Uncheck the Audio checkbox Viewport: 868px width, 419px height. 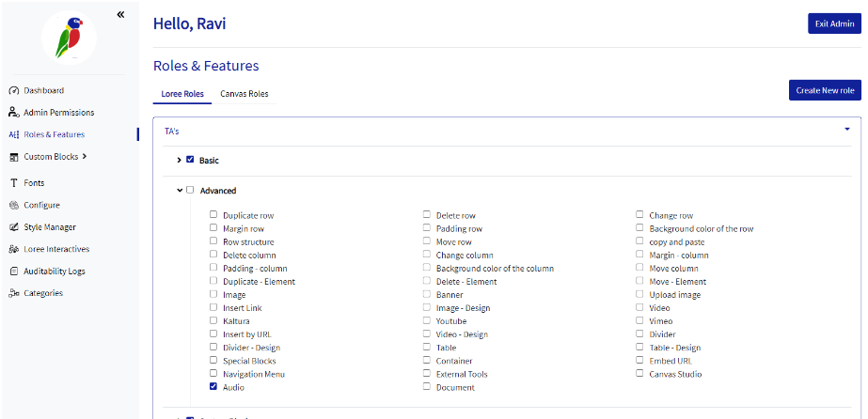(213, 386)
